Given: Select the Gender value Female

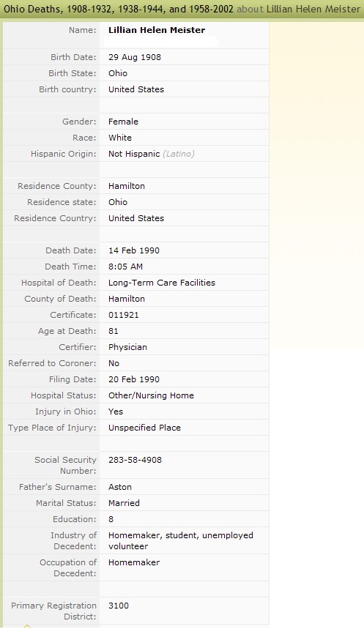Looking at the screenshot, I should coord(123,122).
